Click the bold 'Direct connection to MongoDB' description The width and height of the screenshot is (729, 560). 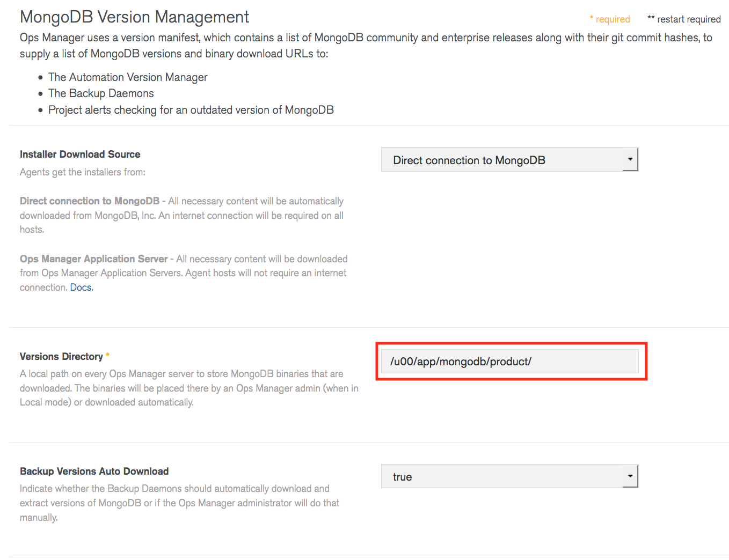tap(90, 201)
